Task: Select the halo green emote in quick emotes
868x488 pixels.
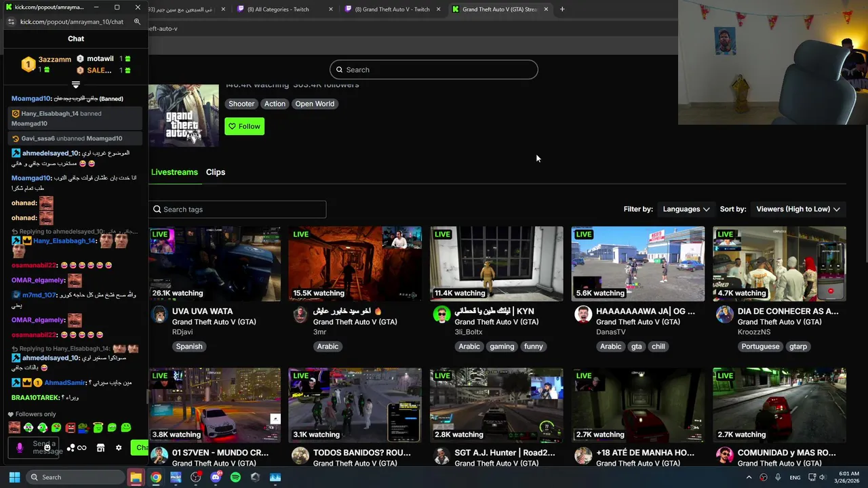Action: tap(98, 427)
